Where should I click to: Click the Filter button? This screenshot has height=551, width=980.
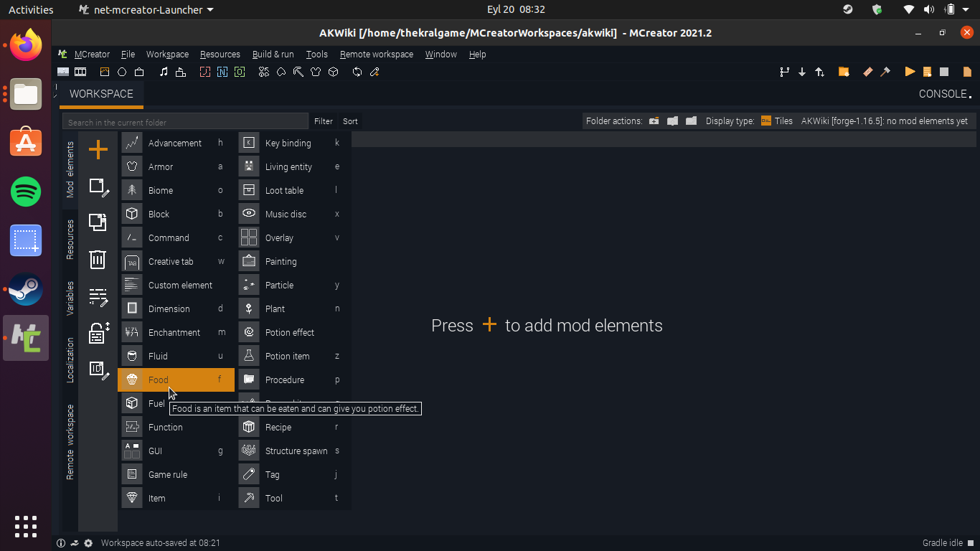(324, 121)
